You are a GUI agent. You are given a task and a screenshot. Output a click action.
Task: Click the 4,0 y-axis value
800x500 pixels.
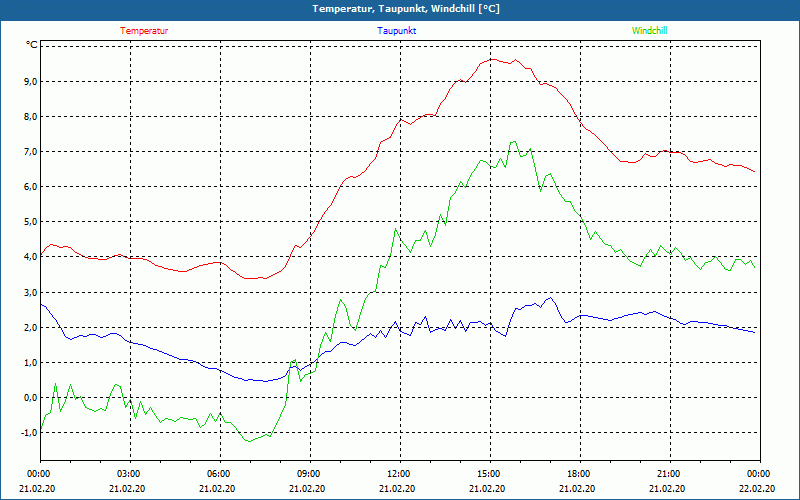31,257
